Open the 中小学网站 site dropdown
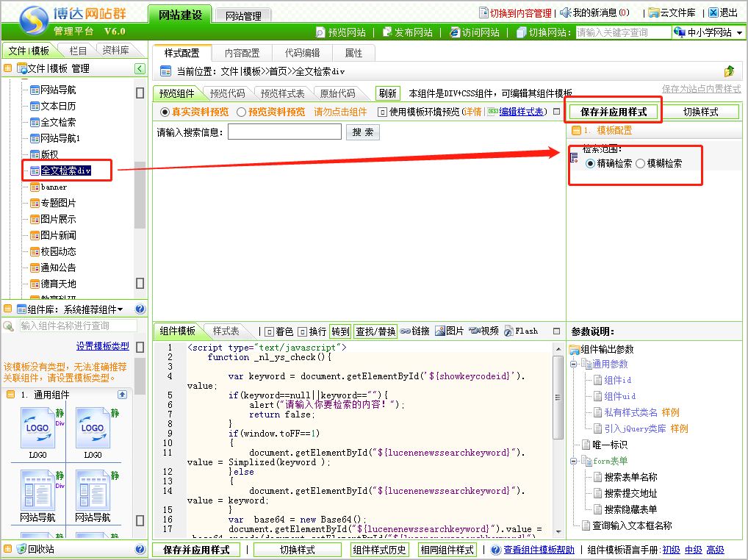This screenshot has width=748, height=560. (x=708, y=32)
